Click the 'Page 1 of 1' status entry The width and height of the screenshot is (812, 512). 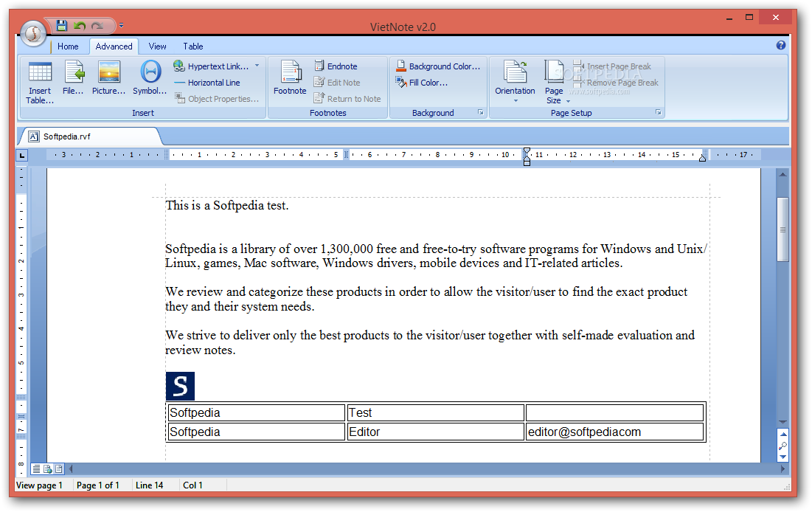click(98, 485)
